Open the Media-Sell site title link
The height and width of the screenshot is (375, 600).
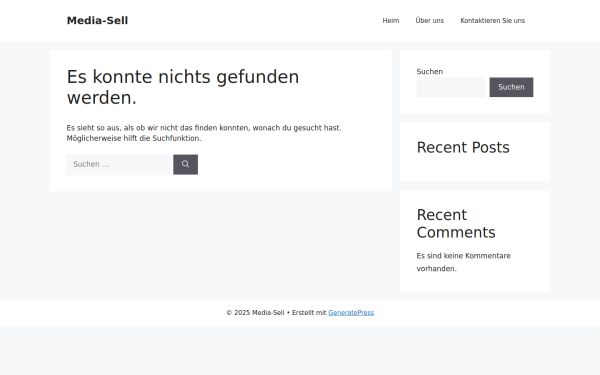point(97,20)
